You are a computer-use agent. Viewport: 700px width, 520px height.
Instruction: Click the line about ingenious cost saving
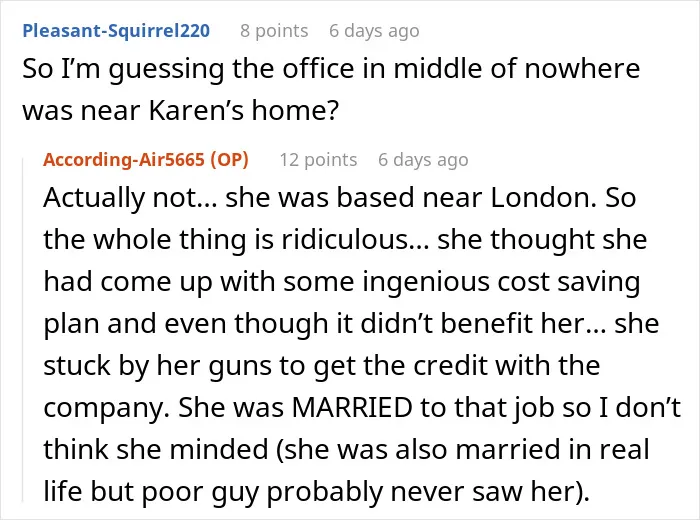tap(342, 282)
